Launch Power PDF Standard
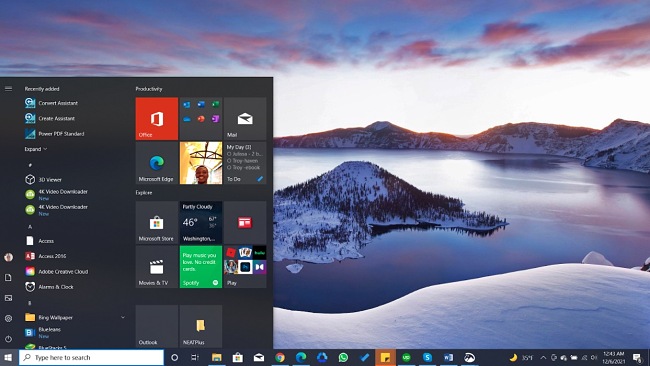Screen dimensions: 650x366 pyautogui.click(x=55, y=133)
